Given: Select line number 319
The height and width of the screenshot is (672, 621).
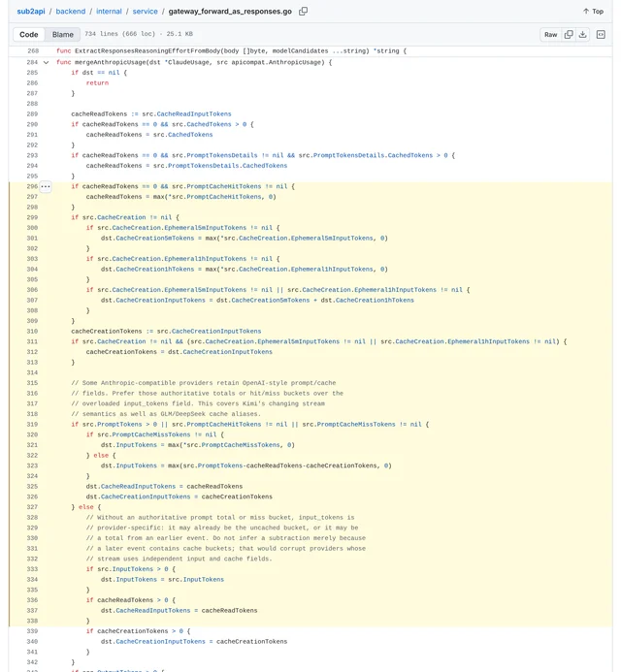Looking at the screenshot, I should coord(32,425).
